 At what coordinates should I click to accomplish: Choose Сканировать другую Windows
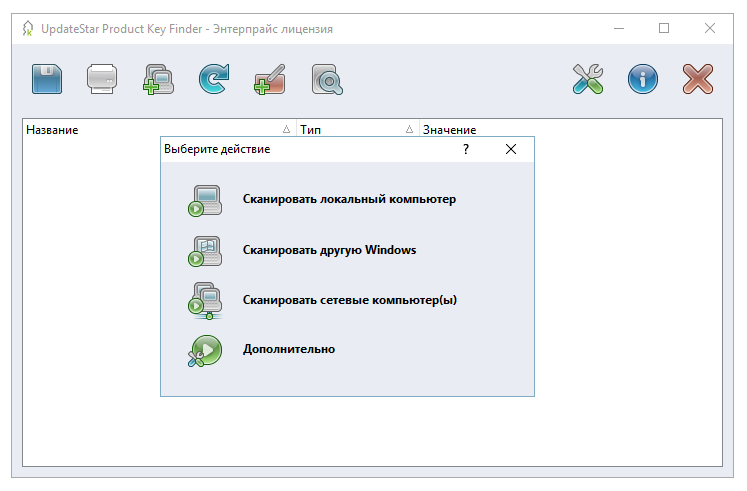pyautogui.click(x=329, y=250)
